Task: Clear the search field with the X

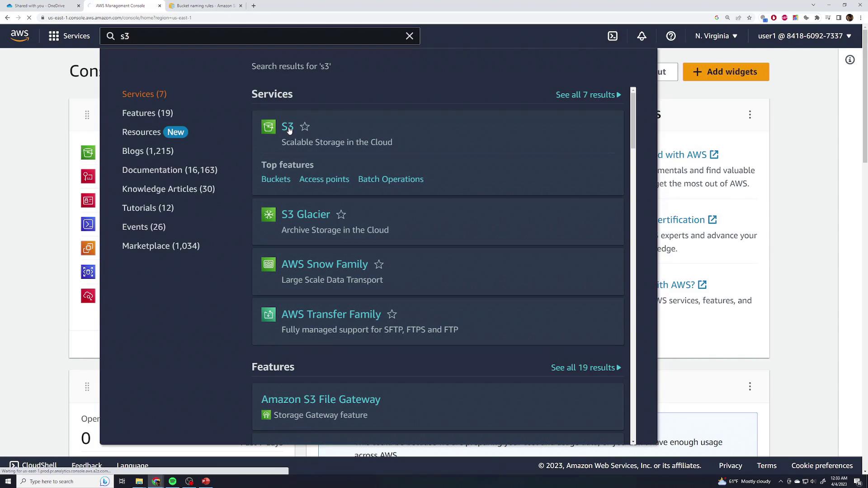Action: coord(410,36)
